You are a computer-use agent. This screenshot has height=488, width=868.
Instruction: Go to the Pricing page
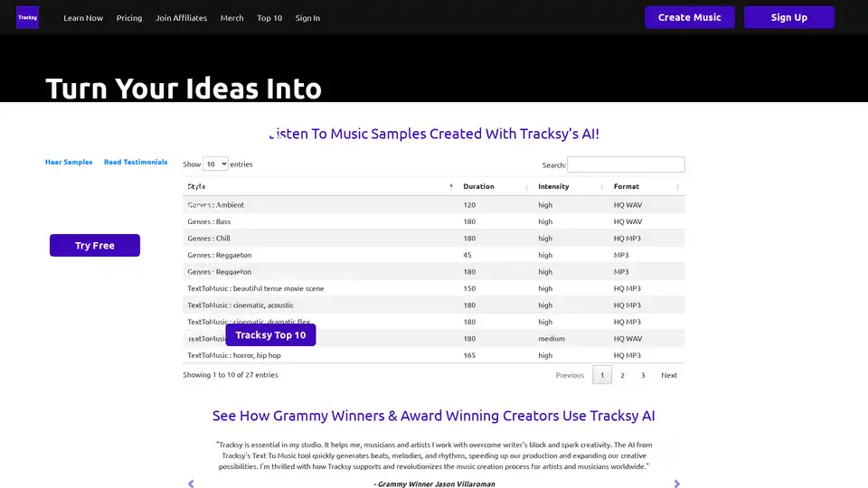(129, 18)
